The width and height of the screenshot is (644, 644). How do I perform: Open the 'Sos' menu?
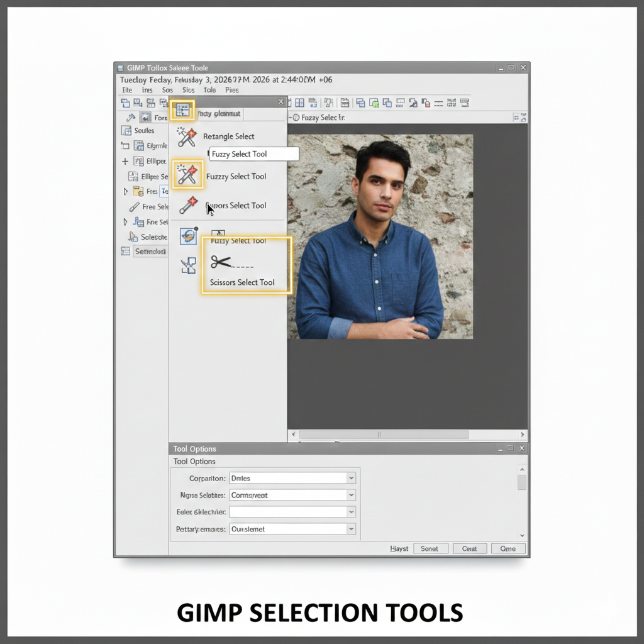(x=167, y=90)
